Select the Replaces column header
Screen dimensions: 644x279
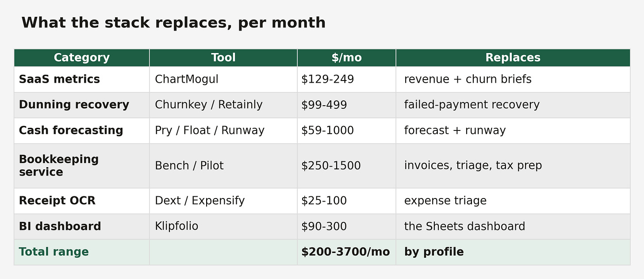pos(513,57)
